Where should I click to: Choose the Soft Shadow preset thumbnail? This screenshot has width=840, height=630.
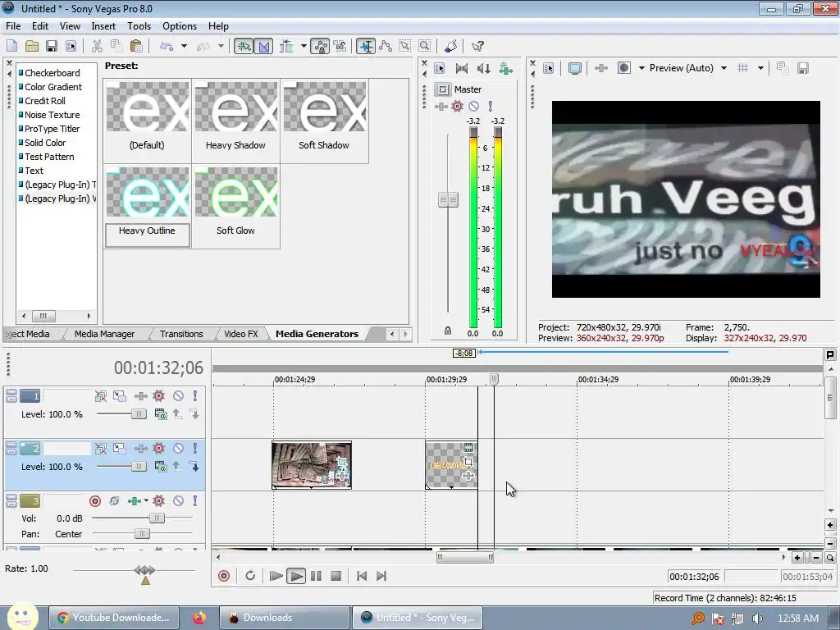pos(325,107)
